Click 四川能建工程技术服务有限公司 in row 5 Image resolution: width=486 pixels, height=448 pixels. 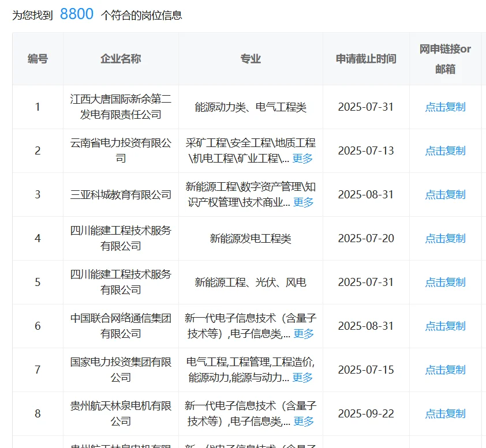coord(121,283)
